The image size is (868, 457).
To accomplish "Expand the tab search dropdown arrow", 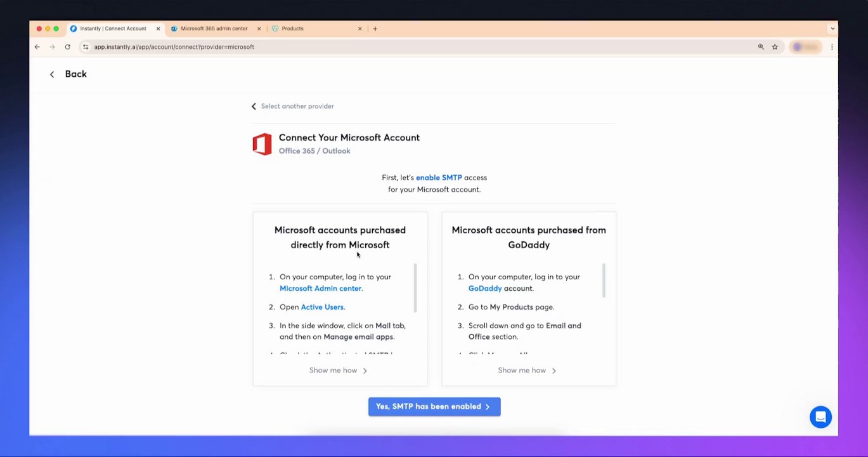I will [x=832, y=29].
